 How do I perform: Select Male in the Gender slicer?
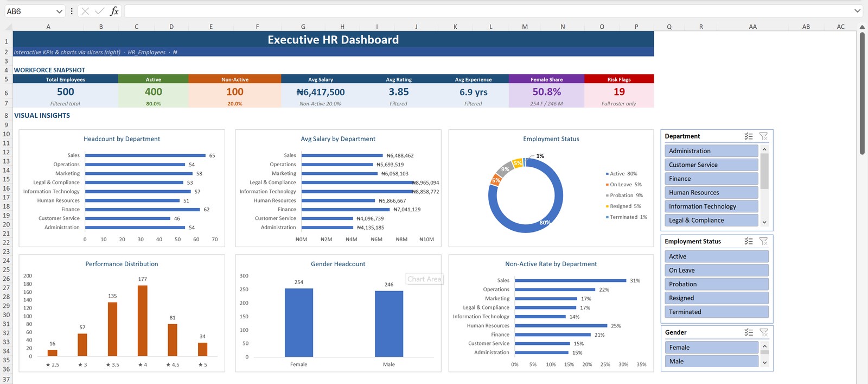711,361
